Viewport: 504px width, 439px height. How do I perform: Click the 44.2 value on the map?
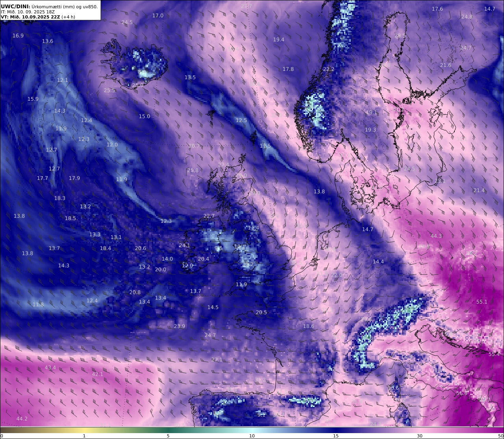22,419
